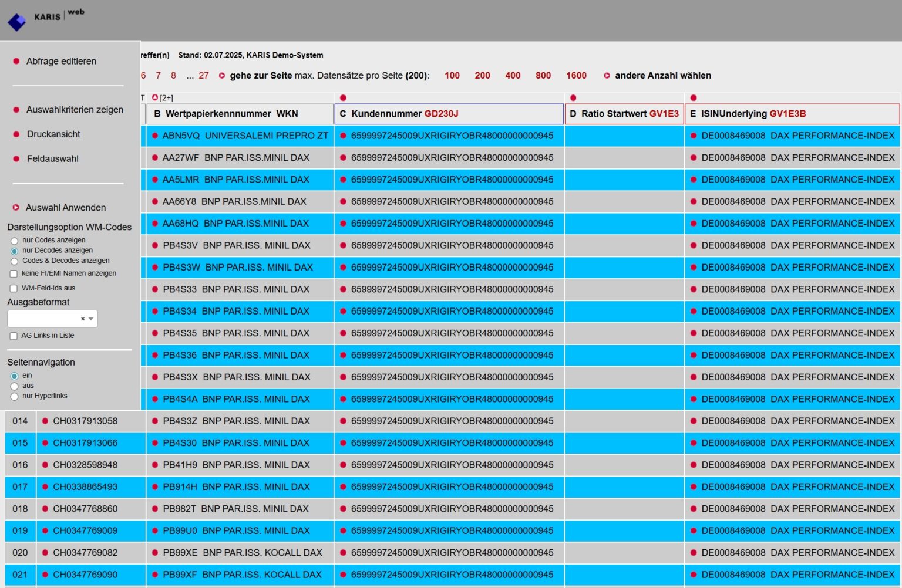
Task: Select Seitennavigation aus radio button
Action: coord(14,386)
